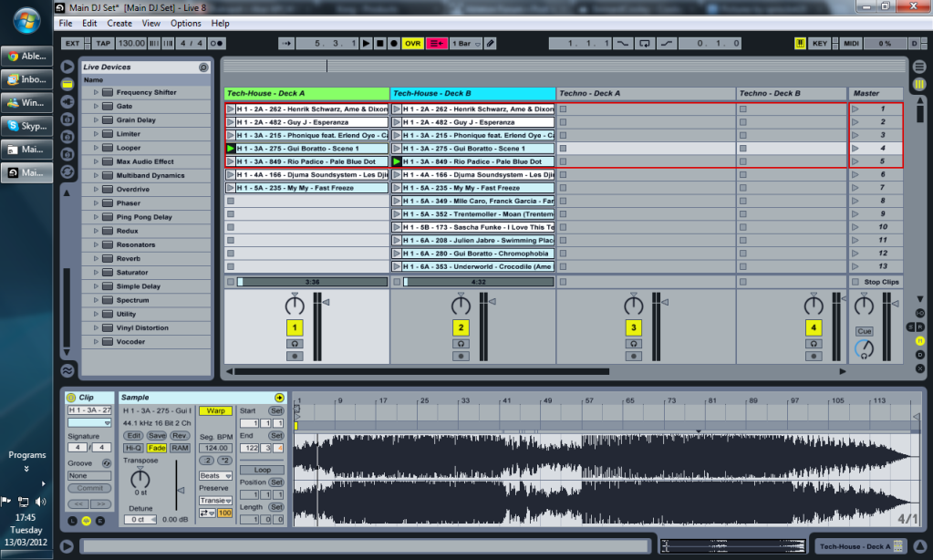Click the clip activator in Clip box header

coord(71,398)
